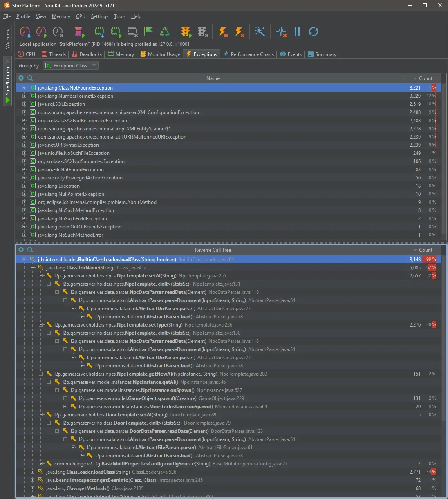This screenshot has width=448, height=499.
Task: Clear recorded exceptions lightning-X icon
Action: click(240, 32)
